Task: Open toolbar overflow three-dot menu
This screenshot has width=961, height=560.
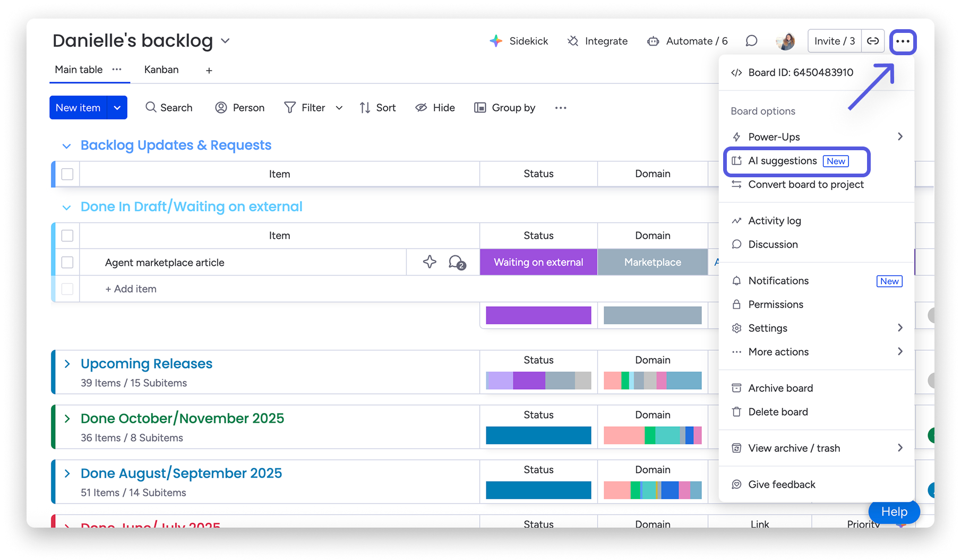Action: (561, 108)
